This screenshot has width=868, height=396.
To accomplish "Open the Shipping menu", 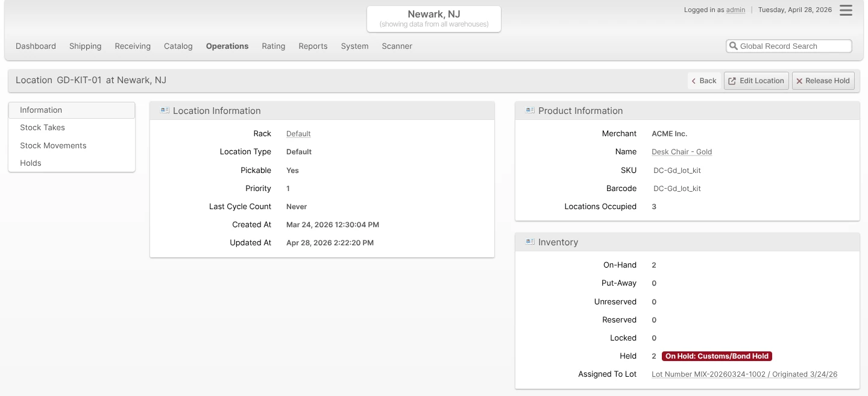I will click(86, 46).
